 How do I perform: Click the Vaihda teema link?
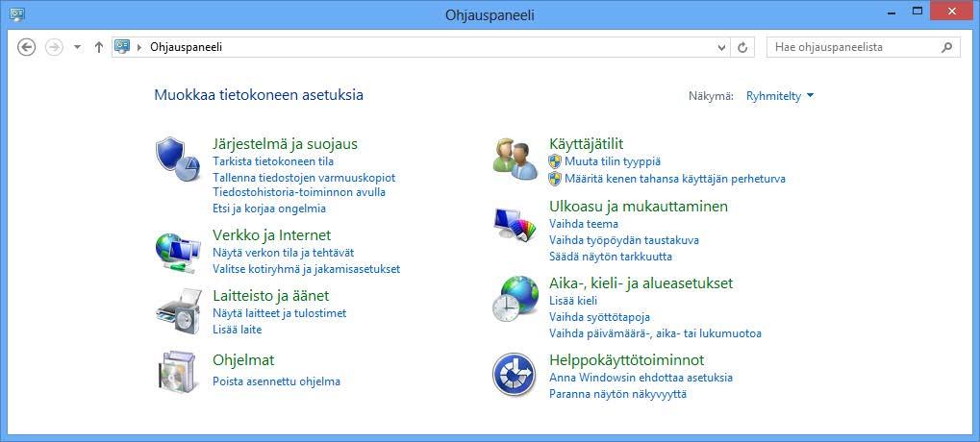[x=583, y=224]
